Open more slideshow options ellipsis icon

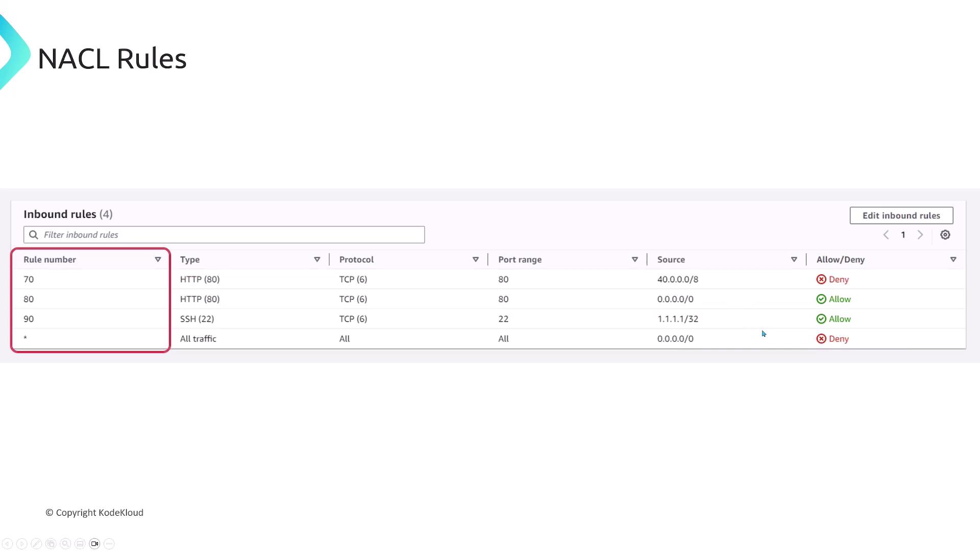tap(109, 544)
